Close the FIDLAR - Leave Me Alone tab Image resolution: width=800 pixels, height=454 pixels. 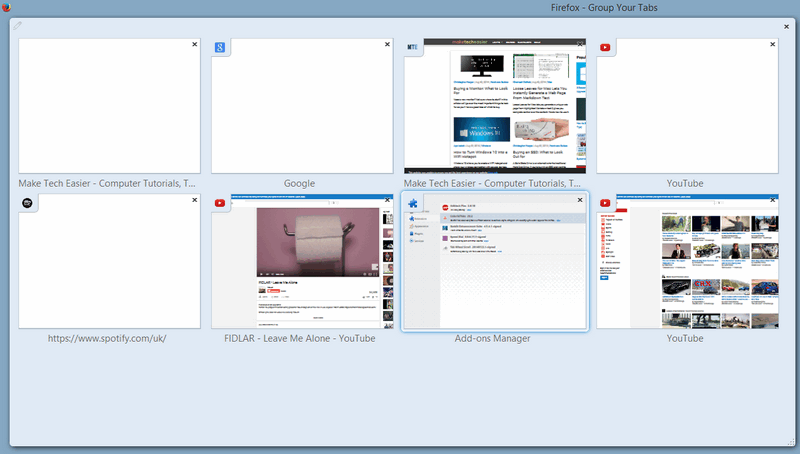pos(387,200)
